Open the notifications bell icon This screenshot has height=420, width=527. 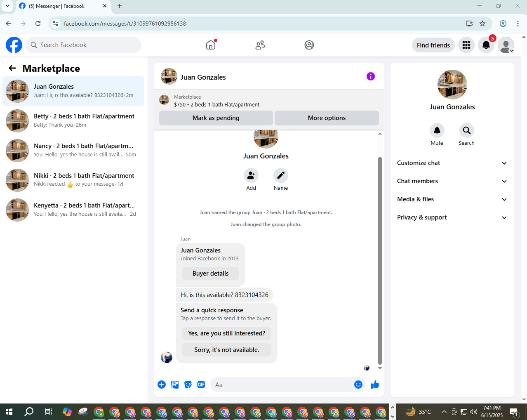click(486, 45)
